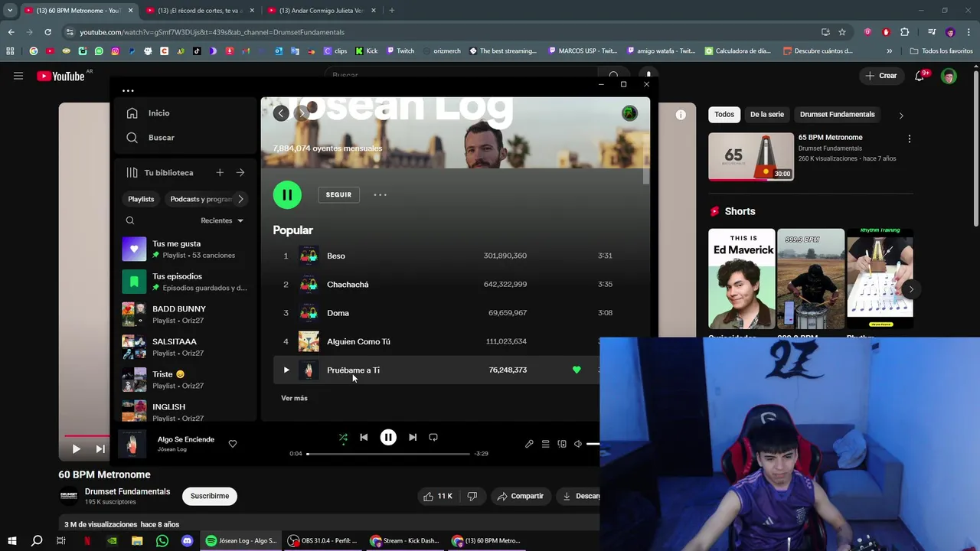Viewport: 980px width, 551px height.
Task: Go back in Spotify navigation
Action: pos(281,113)
